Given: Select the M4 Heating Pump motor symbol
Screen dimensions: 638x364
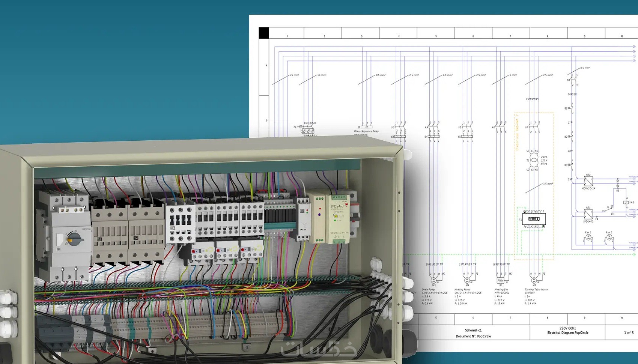Looking at the screenshot, I should point(467,280).
